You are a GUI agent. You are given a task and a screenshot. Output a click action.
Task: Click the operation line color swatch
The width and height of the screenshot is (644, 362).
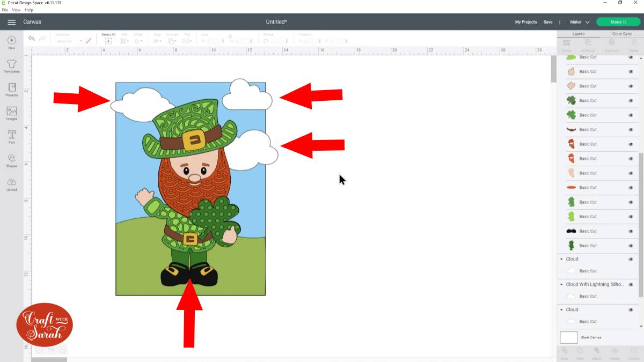(89, 41)
